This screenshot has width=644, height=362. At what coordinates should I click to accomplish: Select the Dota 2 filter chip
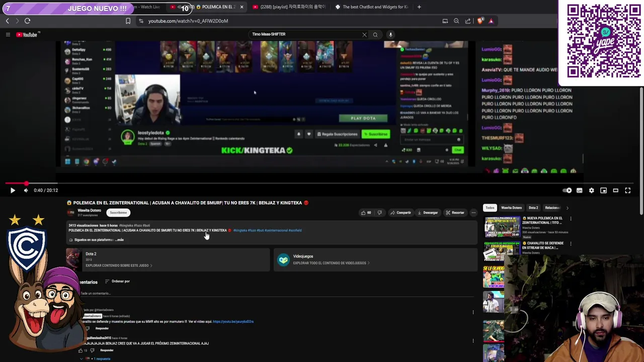533,208
